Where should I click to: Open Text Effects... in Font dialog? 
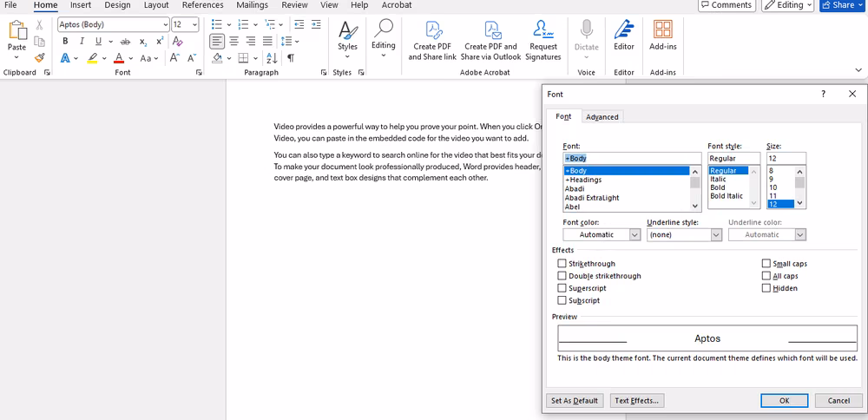(636, 401)
